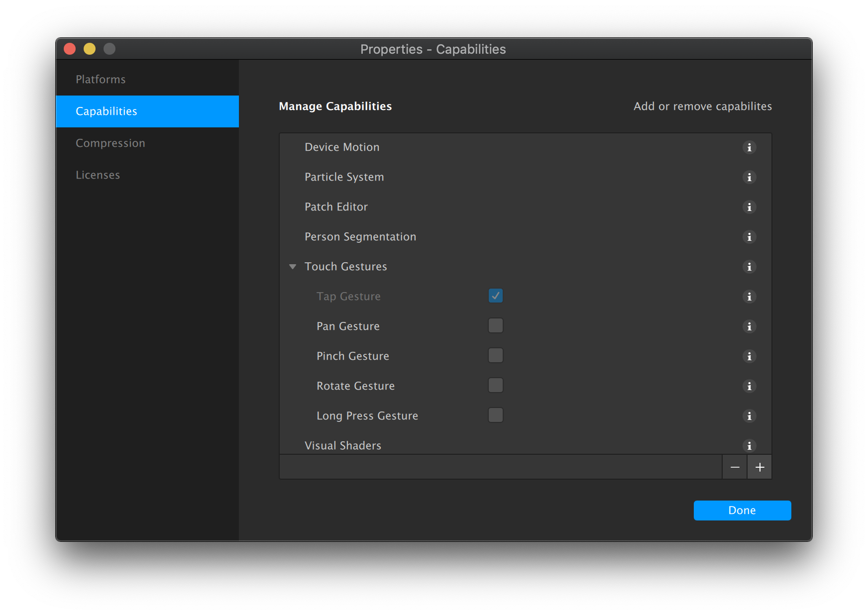Open the Compression settings tab
The width and height of the screenshot is (868, 615).
(110, 143)
